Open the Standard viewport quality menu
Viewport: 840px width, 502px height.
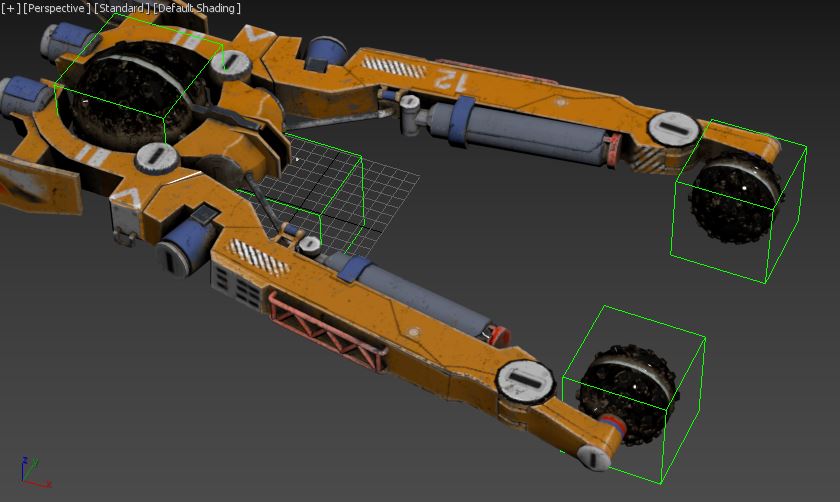(x=122, y=8)
